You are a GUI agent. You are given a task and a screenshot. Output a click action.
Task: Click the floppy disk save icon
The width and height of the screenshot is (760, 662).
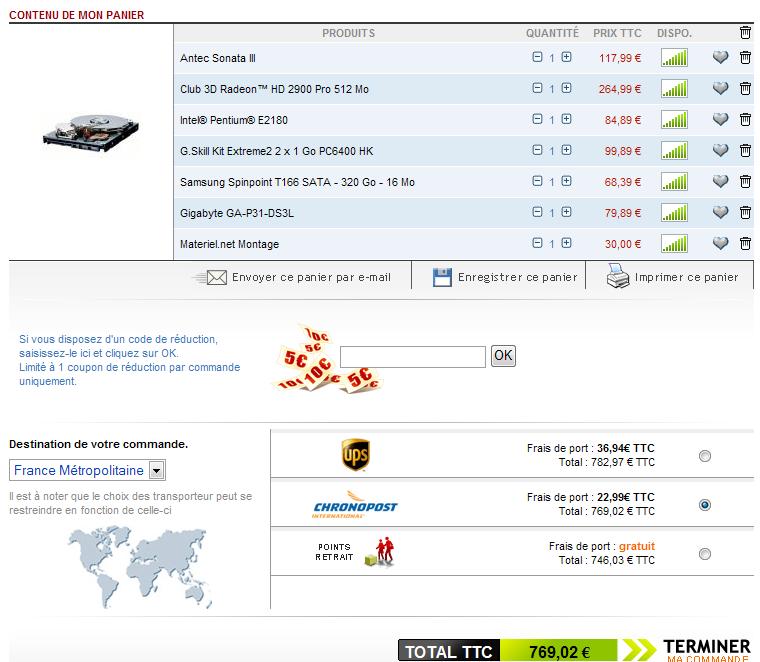(x=442, y=278)
